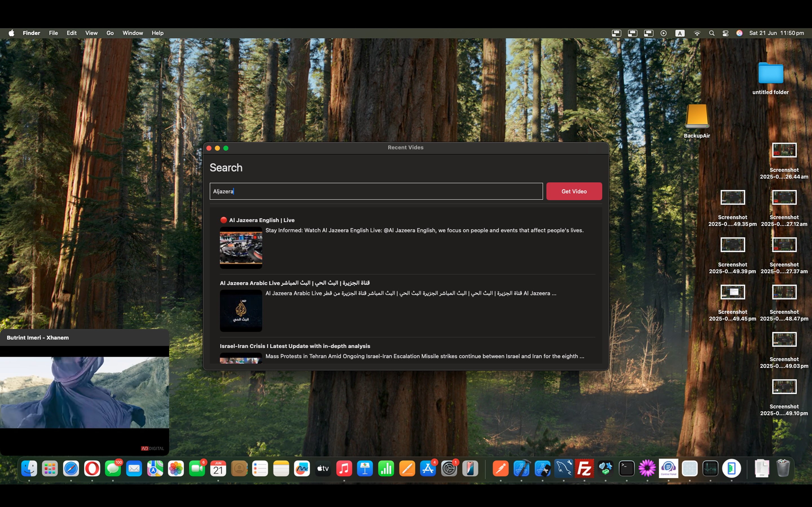
Task: Launch Opera browser from the Dock
Action: pyautogui.click(x=92, y=468)
